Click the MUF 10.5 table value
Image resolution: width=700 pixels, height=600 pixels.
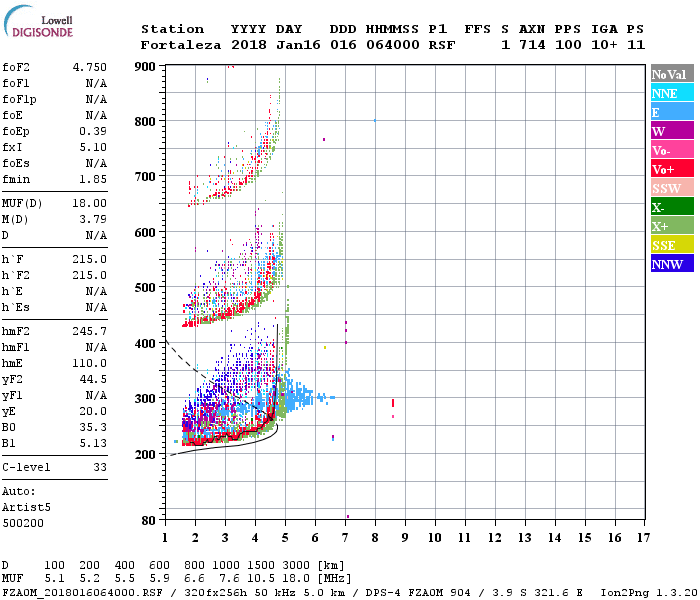coord(261,579)
